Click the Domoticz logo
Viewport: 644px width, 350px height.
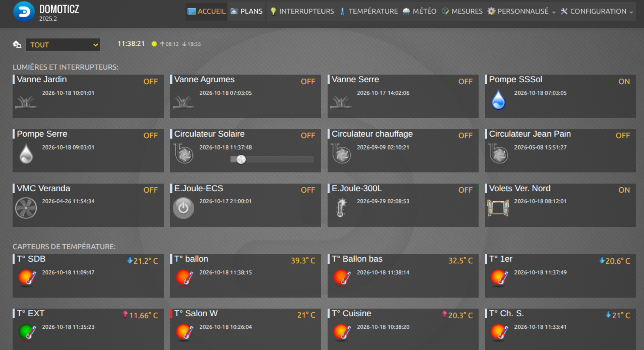(24, 12)
